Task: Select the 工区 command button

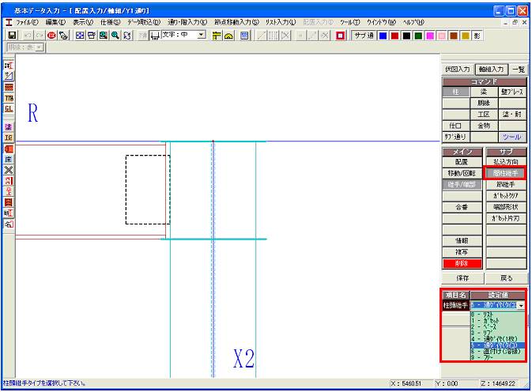Action: (484, 115)
